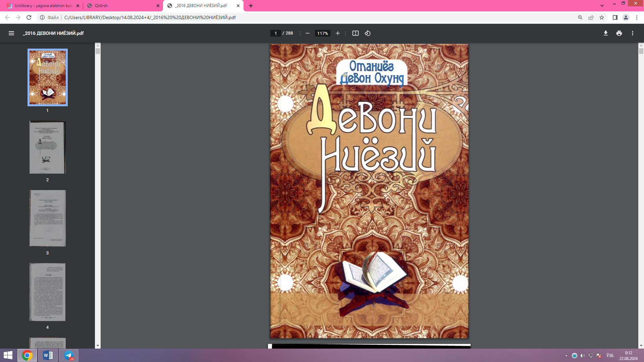644x362 pixels.
Task: Click the page number input field
Action: click(276, 33)
